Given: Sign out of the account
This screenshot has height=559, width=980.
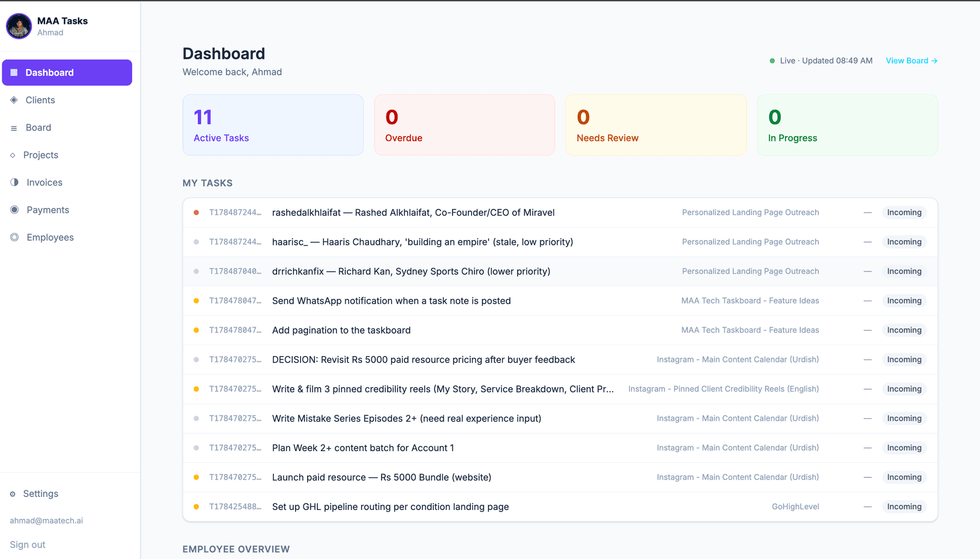Looking at the screenshot, I should pos(27,544).
